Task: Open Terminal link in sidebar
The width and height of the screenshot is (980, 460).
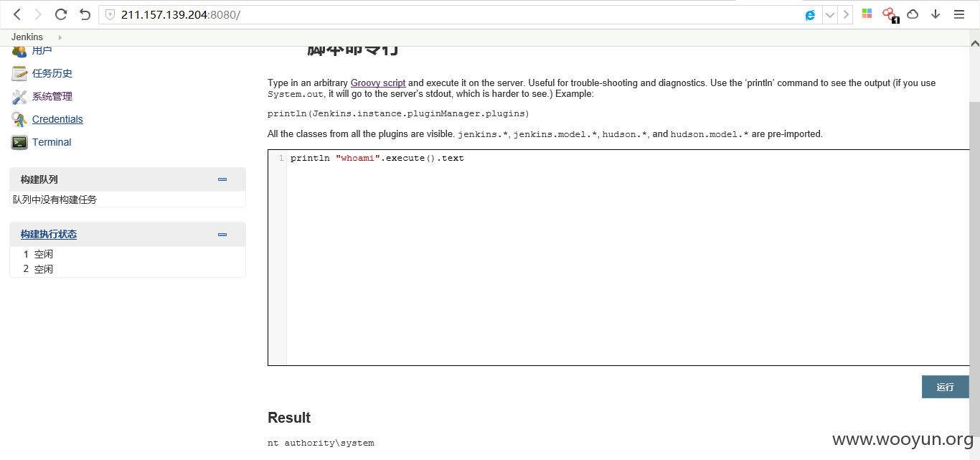Action: (x=52, y=142)
